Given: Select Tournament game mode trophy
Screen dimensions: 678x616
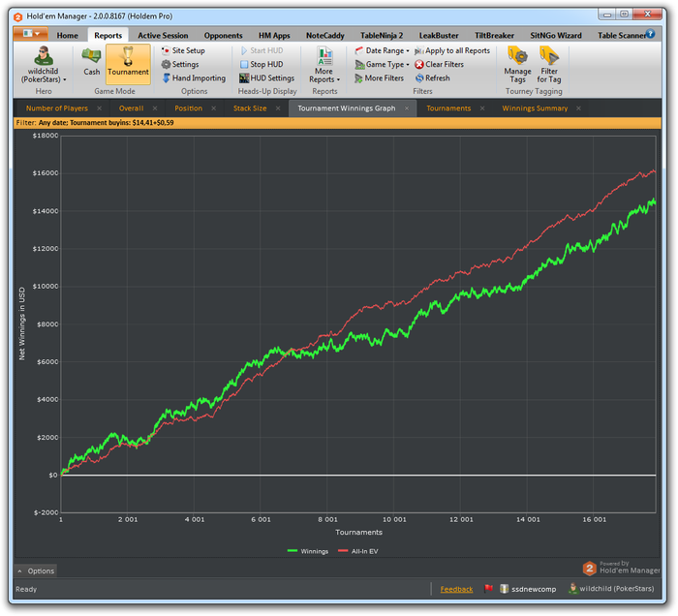Looking at the screenshot, I should click(128, 62).
